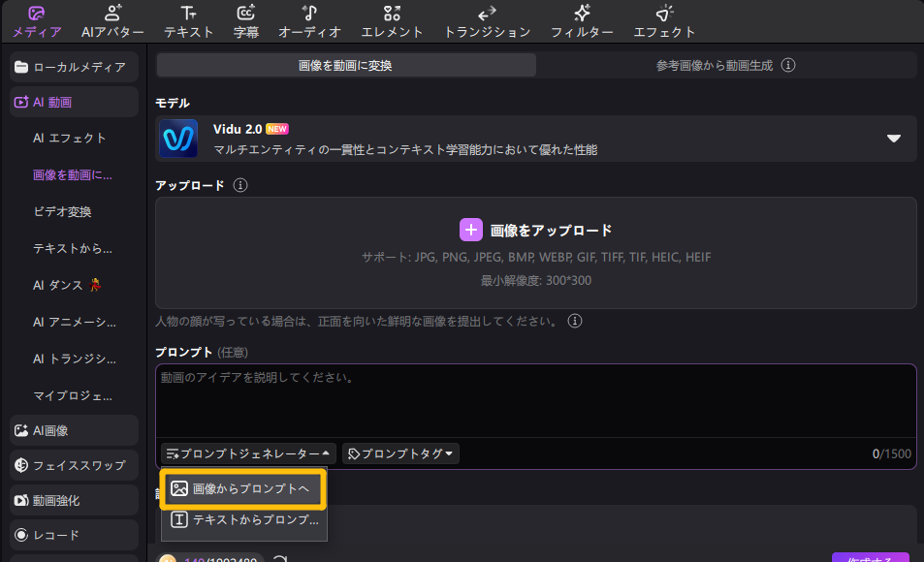The height and width of the screenshot is (562, 924).
Task: Click the 最小解像度: 300*300 text
Action: point(535,280)
